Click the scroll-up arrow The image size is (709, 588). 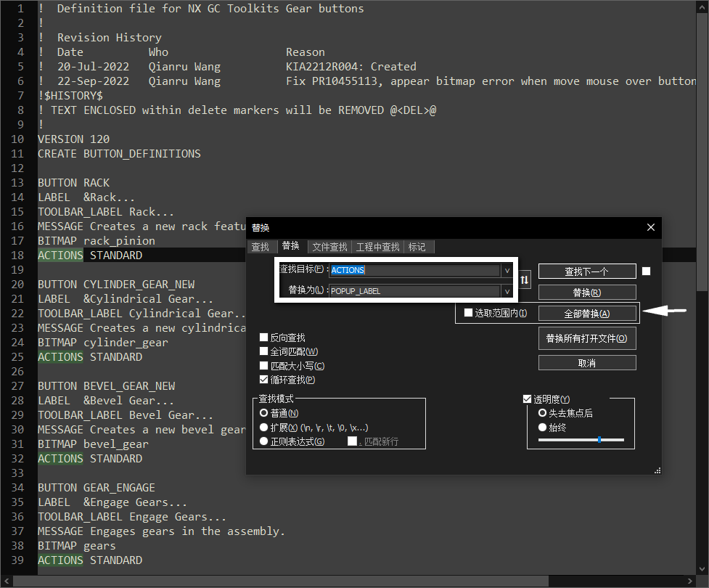pyautogui.click(x=702, y=7)
